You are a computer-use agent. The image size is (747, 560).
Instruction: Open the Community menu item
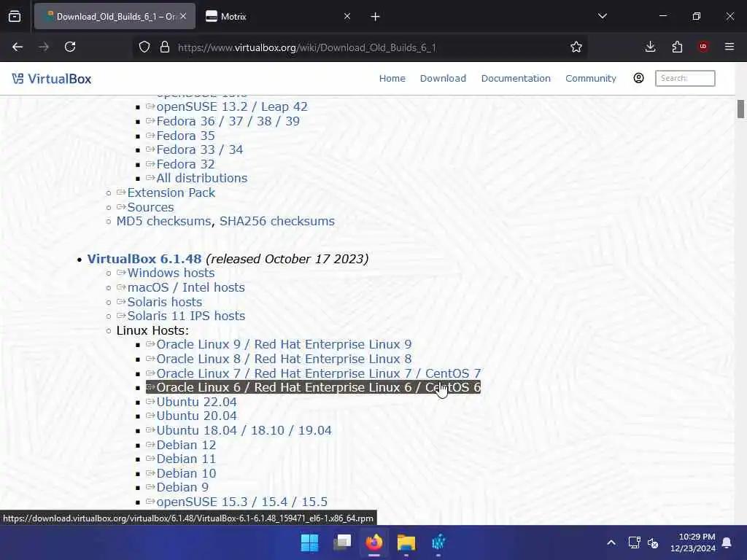pos(591,78)
